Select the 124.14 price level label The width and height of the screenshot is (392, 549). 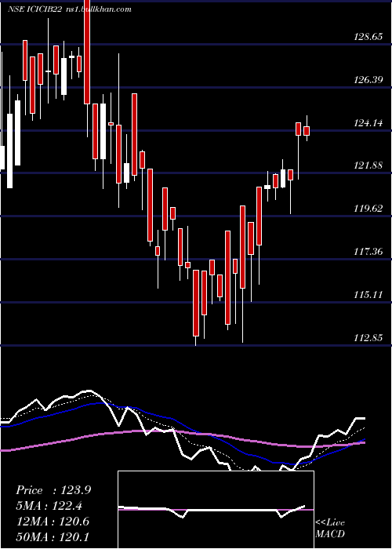pyautogui.click(x=368, y=123)
